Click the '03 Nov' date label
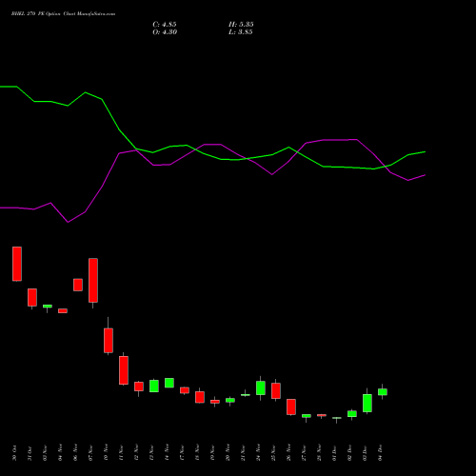This screenshot has width=476, height=476. tap(45, 453)
